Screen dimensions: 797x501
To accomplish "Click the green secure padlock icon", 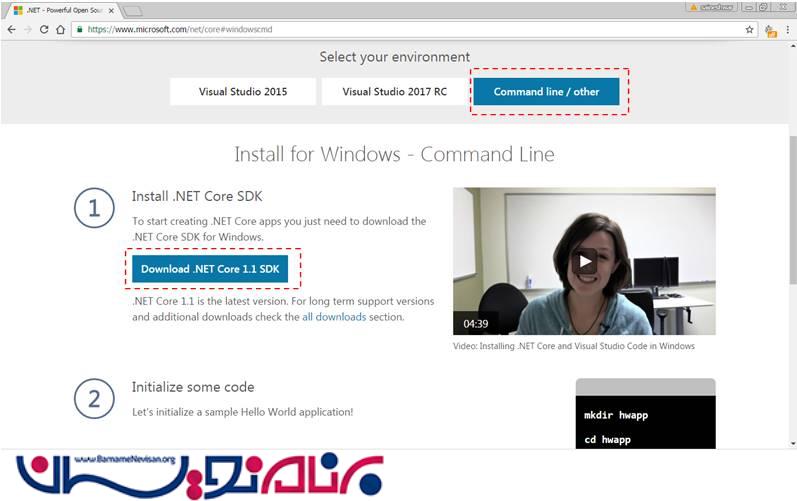I will click(79, 30).
